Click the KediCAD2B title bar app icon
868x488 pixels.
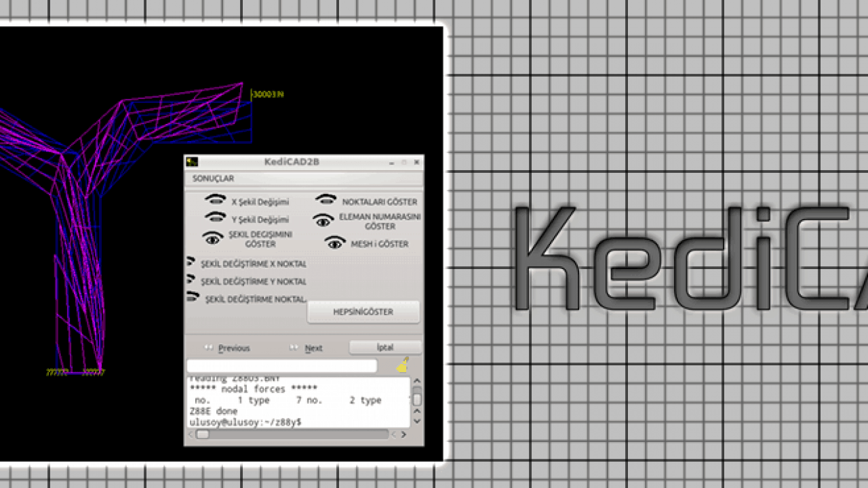192,162
